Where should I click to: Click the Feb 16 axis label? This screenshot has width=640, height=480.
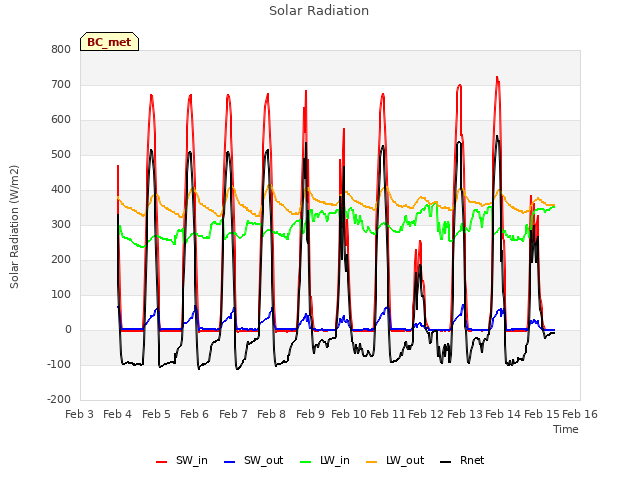coord(580,414)
